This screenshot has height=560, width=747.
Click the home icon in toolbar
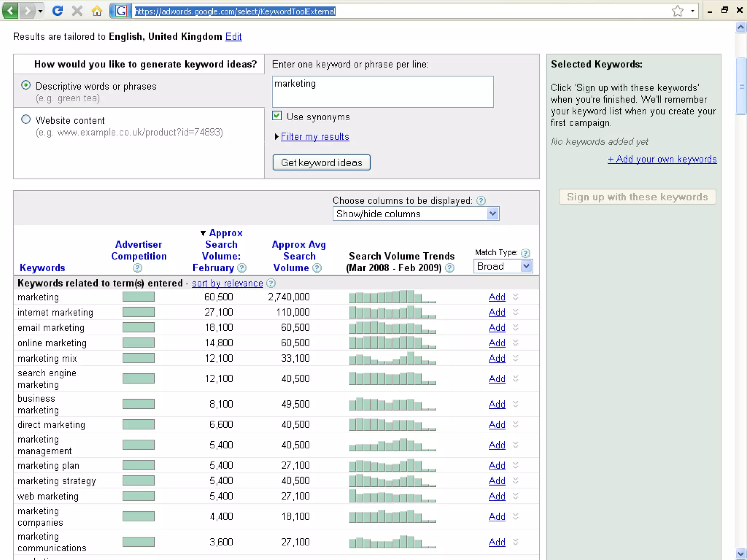(x=97, y=11)
